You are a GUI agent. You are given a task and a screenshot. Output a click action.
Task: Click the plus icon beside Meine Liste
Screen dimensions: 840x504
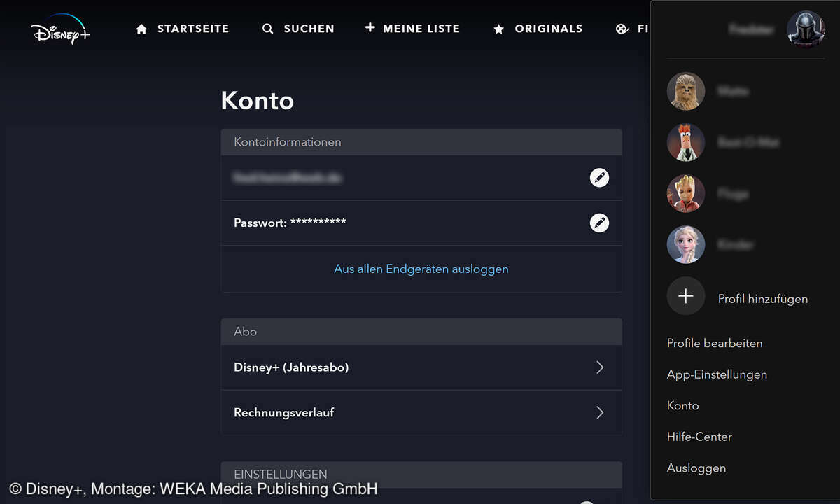pos(370,28)
